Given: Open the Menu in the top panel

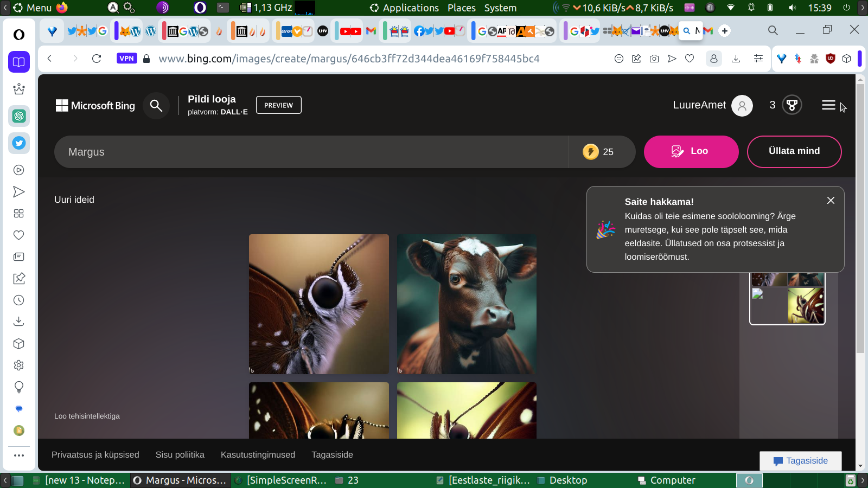Looking at the screenshot, I should (33, 8).
